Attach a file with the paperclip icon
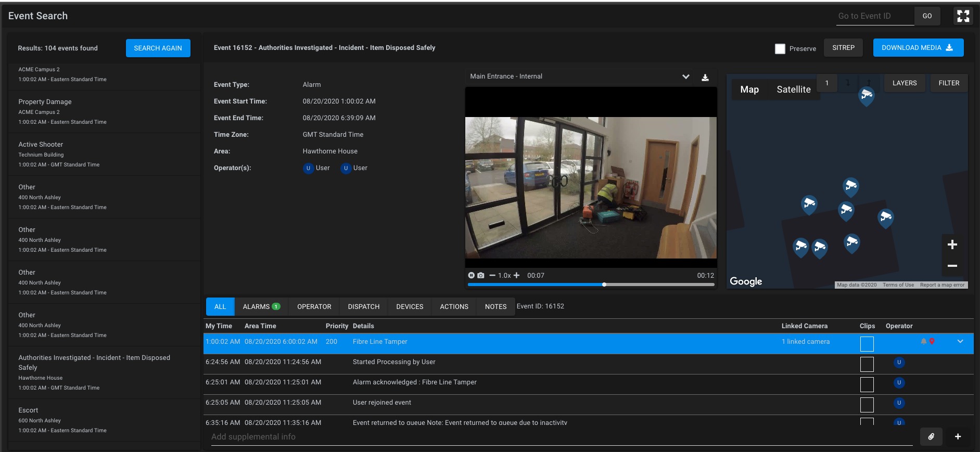This screenshot has width=980, height=452. point(931,437)
